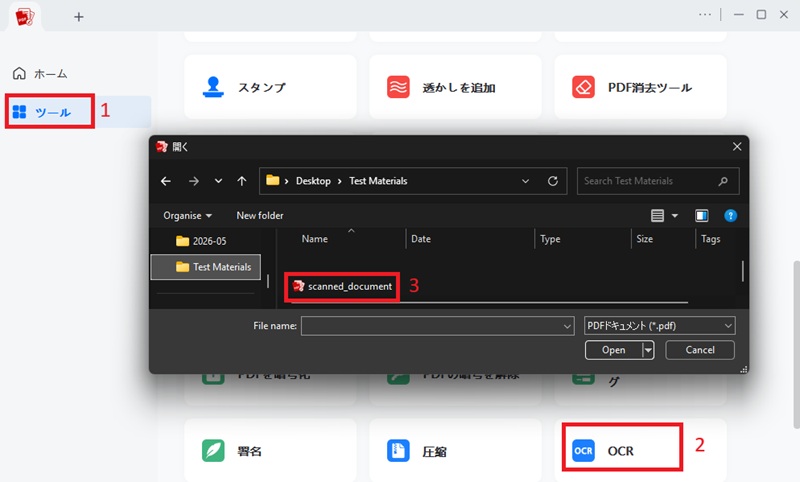
Task: Expand the File name combo dropdown arrow
Action: 567,326
